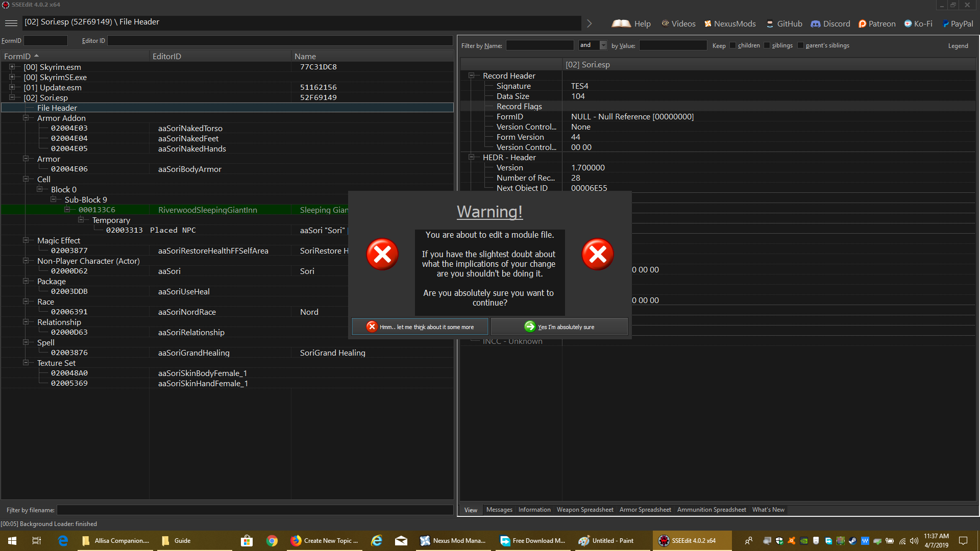Switch to the Messages tab

499,510
